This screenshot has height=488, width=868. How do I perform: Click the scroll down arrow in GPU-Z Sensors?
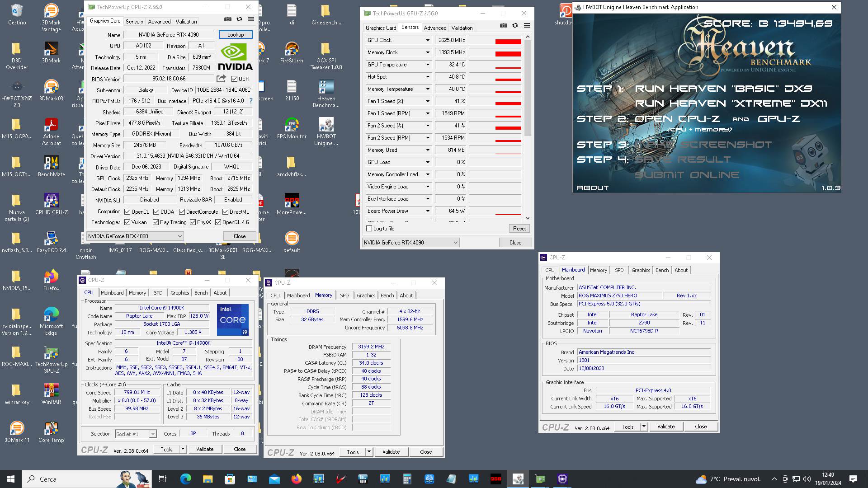[x=528, y=218]
